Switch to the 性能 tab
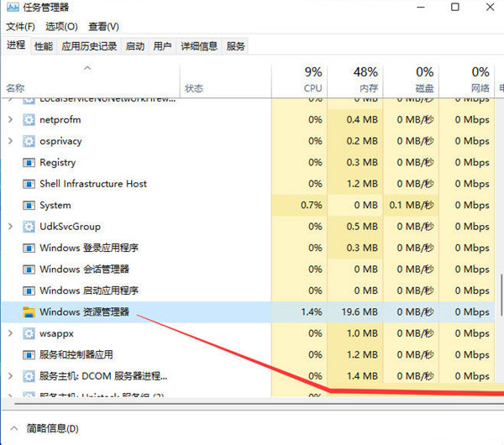 (44, 46)
